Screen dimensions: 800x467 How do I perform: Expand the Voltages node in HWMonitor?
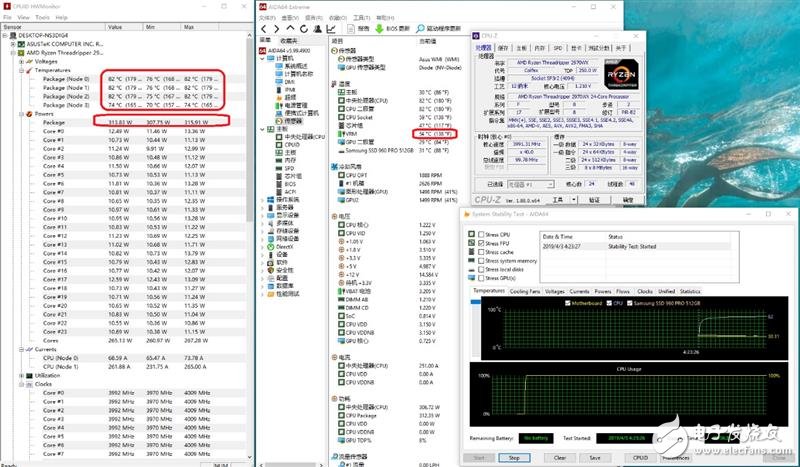[21, 61]
